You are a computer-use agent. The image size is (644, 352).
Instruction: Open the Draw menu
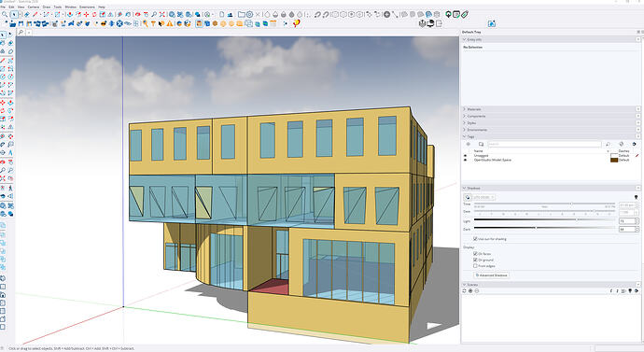[x=47, y=7]
